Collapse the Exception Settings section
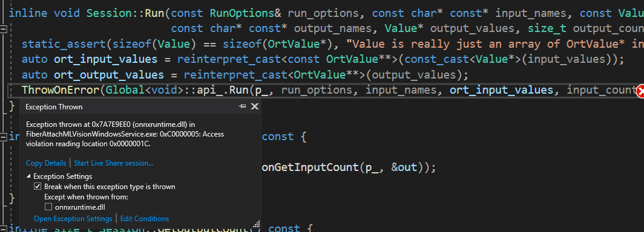The image size is (644, 232). [x=29, y=176]
